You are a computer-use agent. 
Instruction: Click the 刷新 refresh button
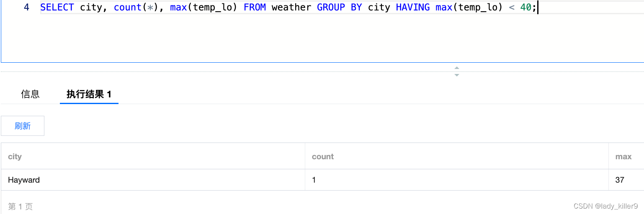pyautogui.click(x=23, y=126)
